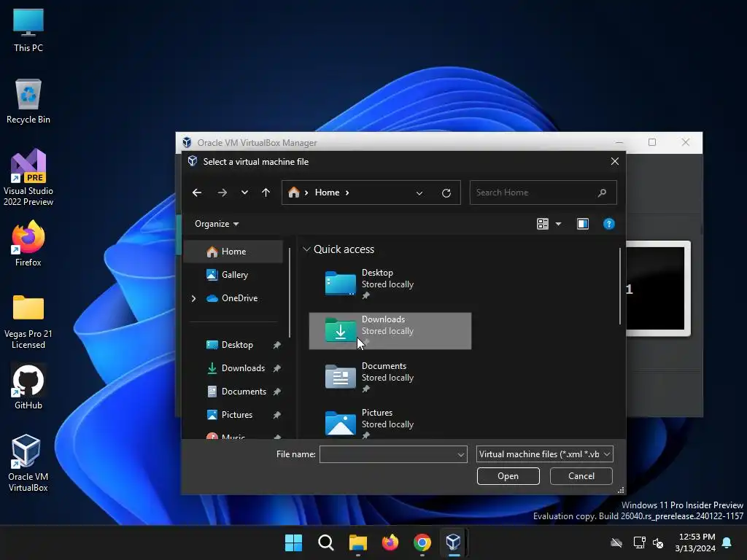747x560 pixels.
Task: Maximize the Oracle VM VirtualBox Manager window
Action: pos(652,142)
